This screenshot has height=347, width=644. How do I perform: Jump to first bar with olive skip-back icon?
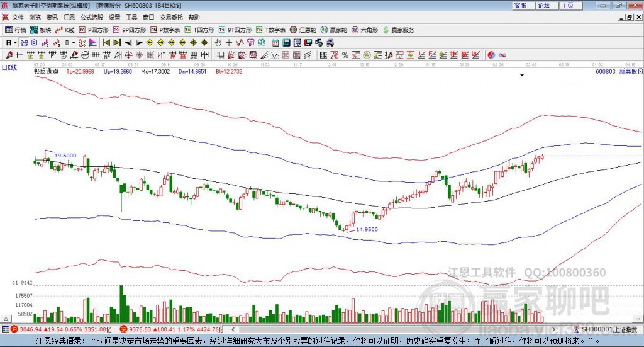tap(106, 43)
